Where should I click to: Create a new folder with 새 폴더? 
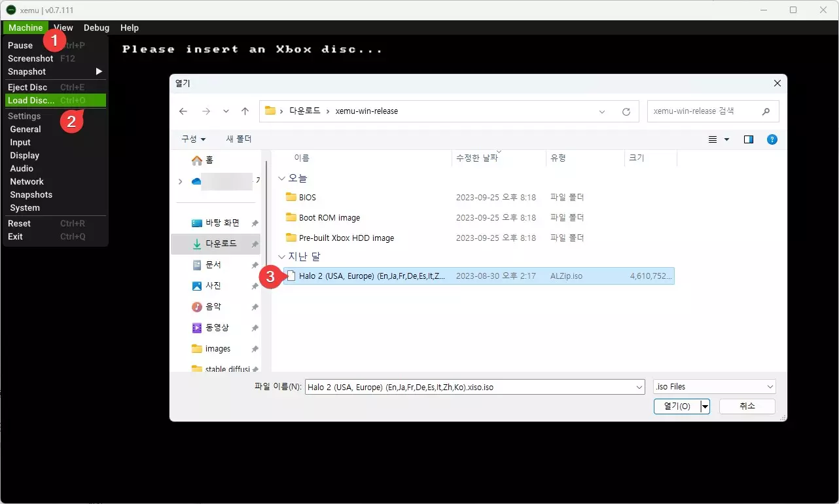(x=239, y=139)
